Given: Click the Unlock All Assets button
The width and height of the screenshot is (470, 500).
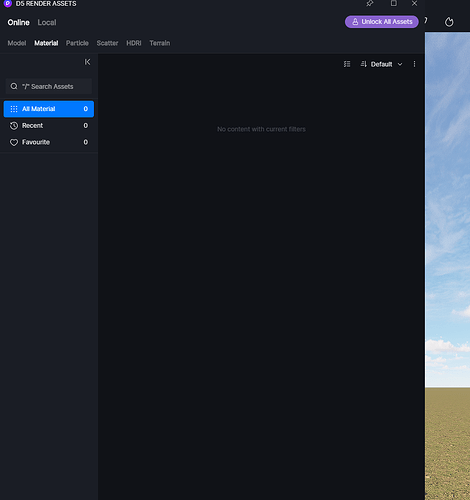Looking at the screenshot, I should [382, 22].
